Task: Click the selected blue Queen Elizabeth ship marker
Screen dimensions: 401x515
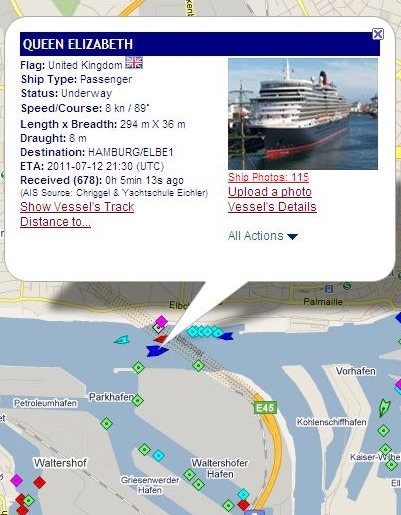Action: [x=157, y=350]
